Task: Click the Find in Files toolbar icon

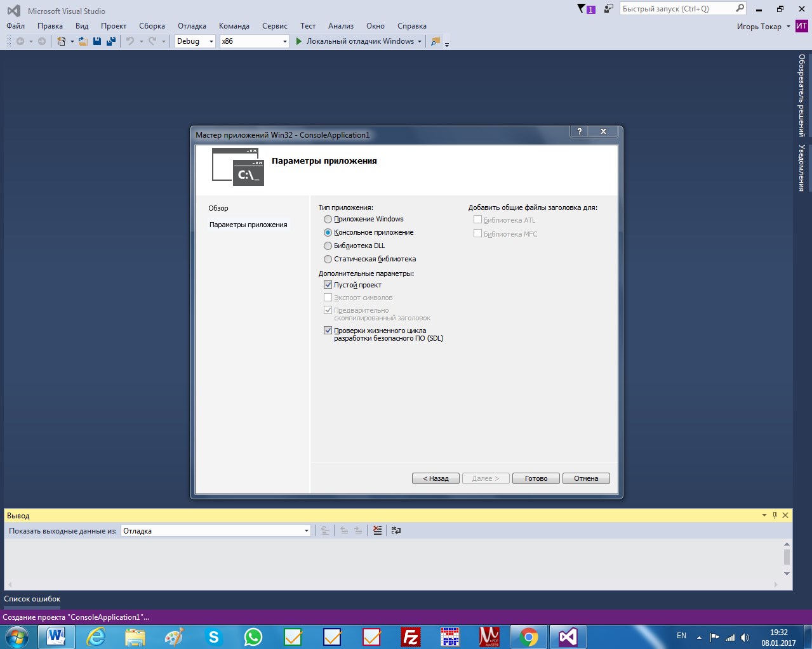Action: 435,41
